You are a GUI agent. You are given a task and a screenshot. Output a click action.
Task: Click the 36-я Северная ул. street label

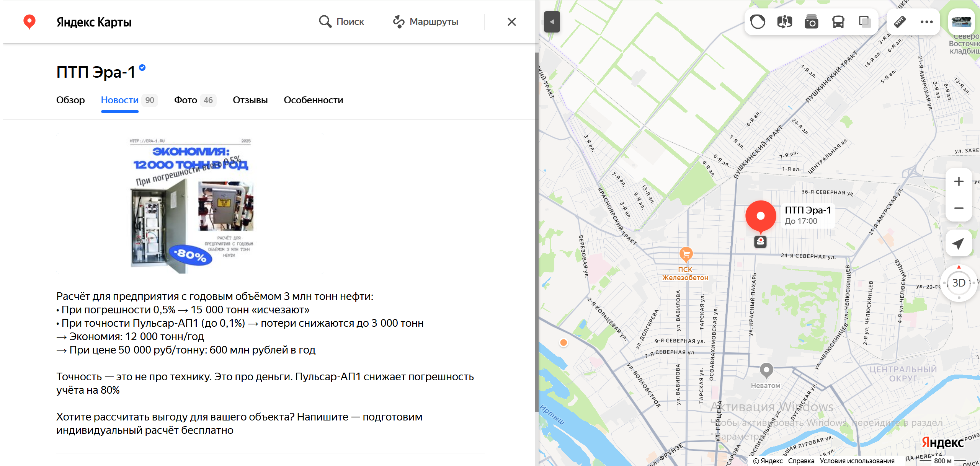click(828, 192)
